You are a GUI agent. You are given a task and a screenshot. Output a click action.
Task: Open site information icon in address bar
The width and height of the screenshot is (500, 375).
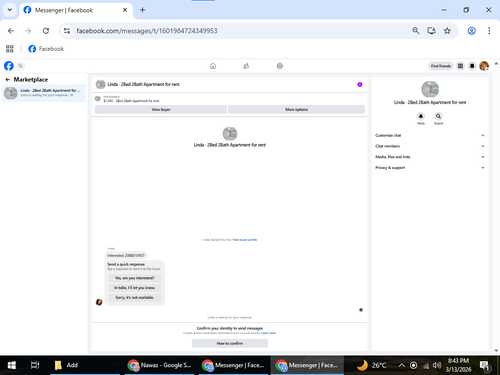(x=67, y=31)
